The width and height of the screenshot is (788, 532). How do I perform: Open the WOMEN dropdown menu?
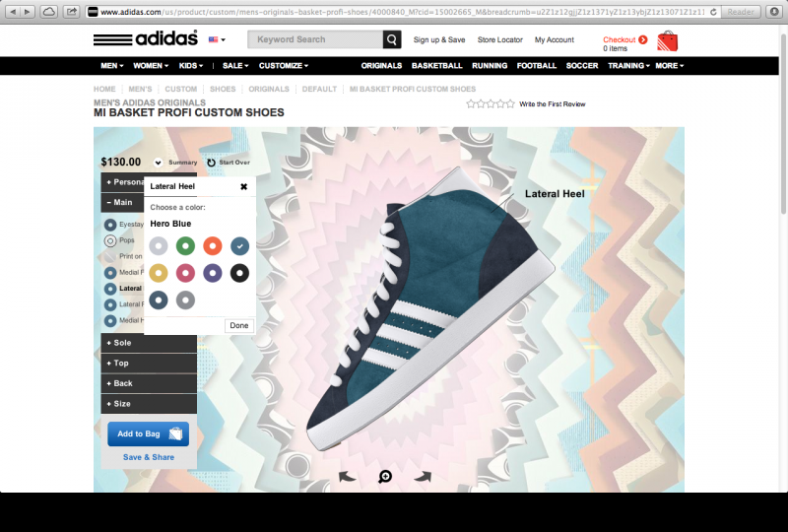[x=151, y=65]
